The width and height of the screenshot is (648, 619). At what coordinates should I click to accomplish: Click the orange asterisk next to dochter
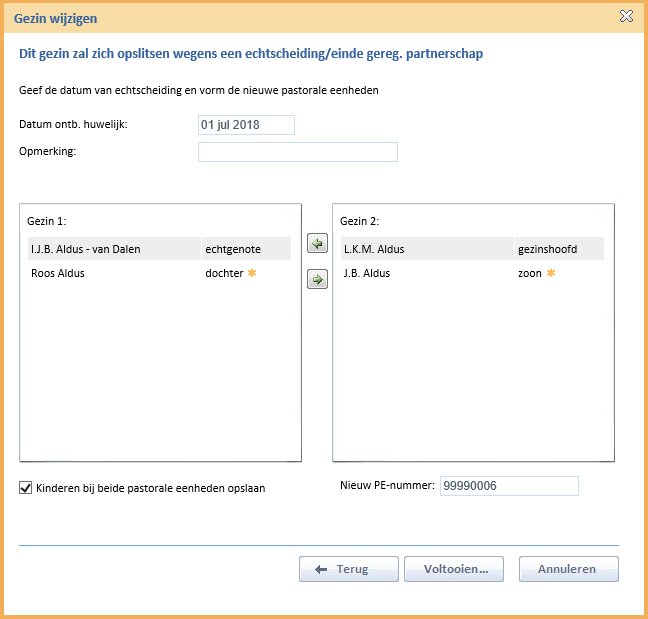click(252, 273)
